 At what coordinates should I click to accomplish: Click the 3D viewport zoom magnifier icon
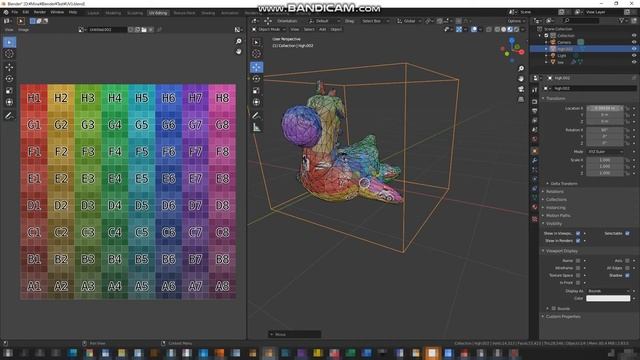click(521, 69)
